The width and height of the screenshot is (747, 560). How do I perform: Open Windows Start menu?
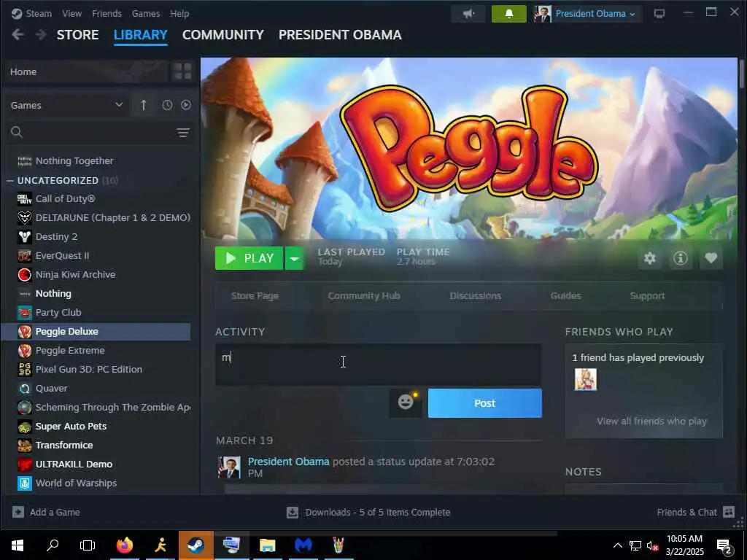pyautogui.click(x=18, y=545)
